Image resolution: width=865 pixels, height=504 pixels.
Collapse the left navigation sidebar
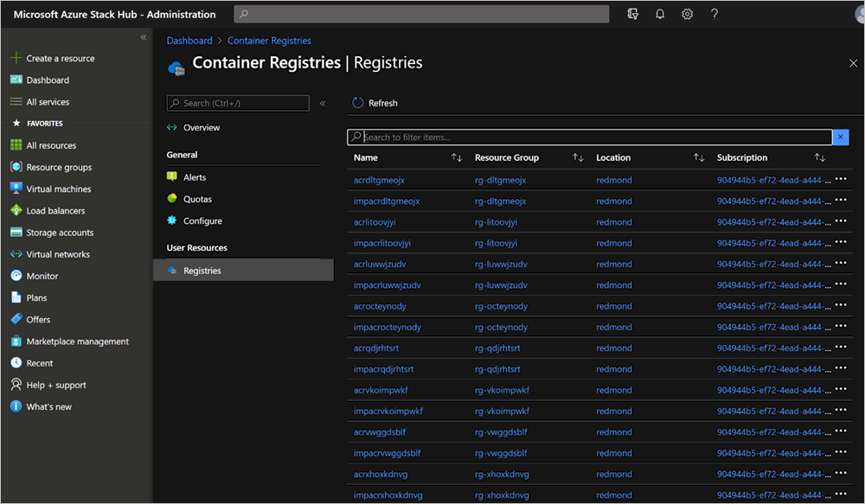[x=144, y=38]
